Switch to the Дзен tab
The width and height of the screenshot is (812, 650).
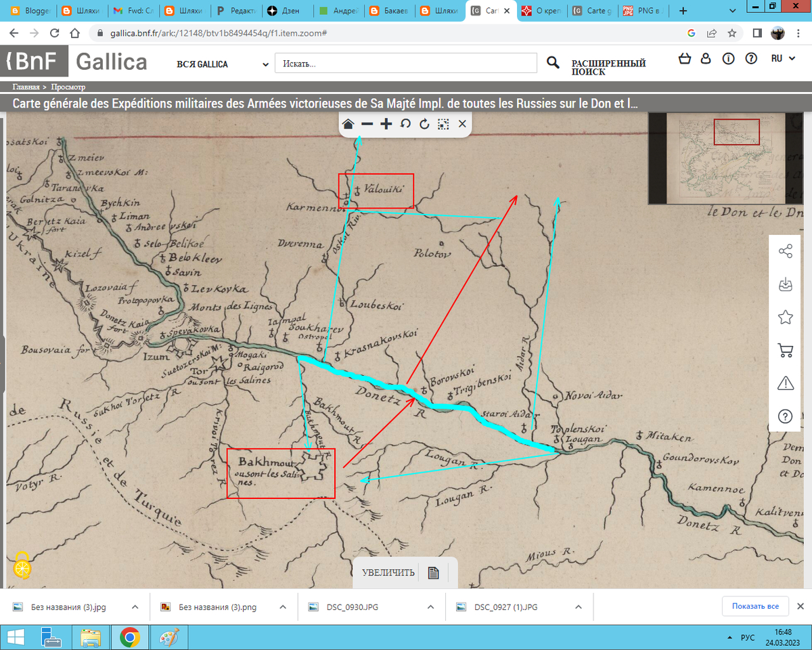(287, 11)
